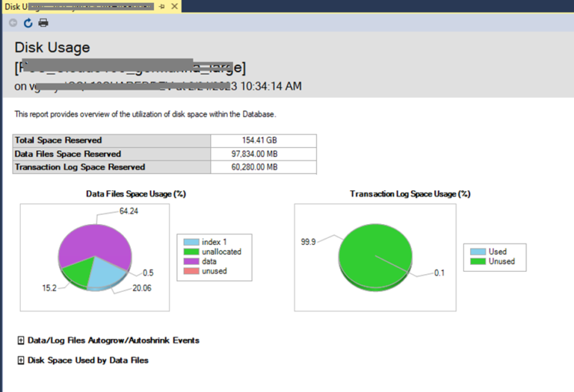
Task: Click the Unused green legend swatch
Action: coord(478,261)
